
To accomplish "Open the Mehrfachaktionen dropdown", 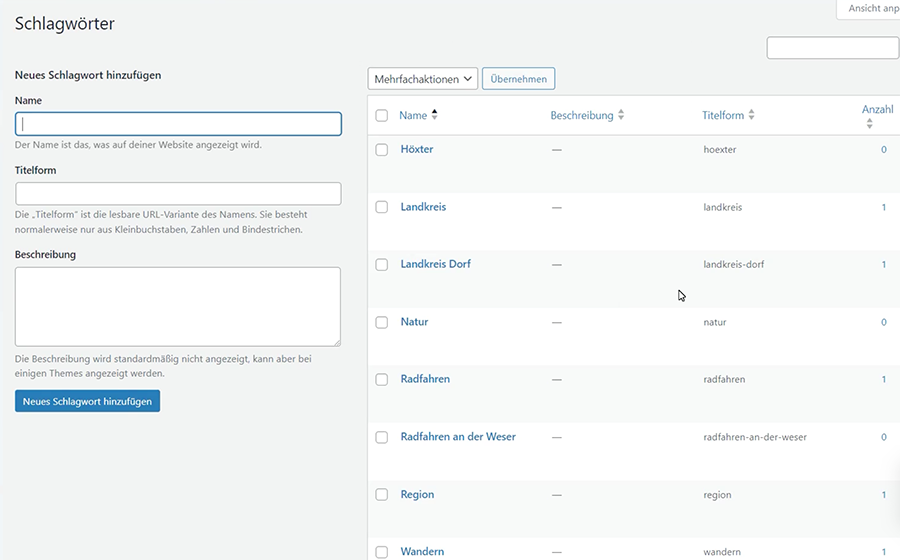I will (423, 79).
